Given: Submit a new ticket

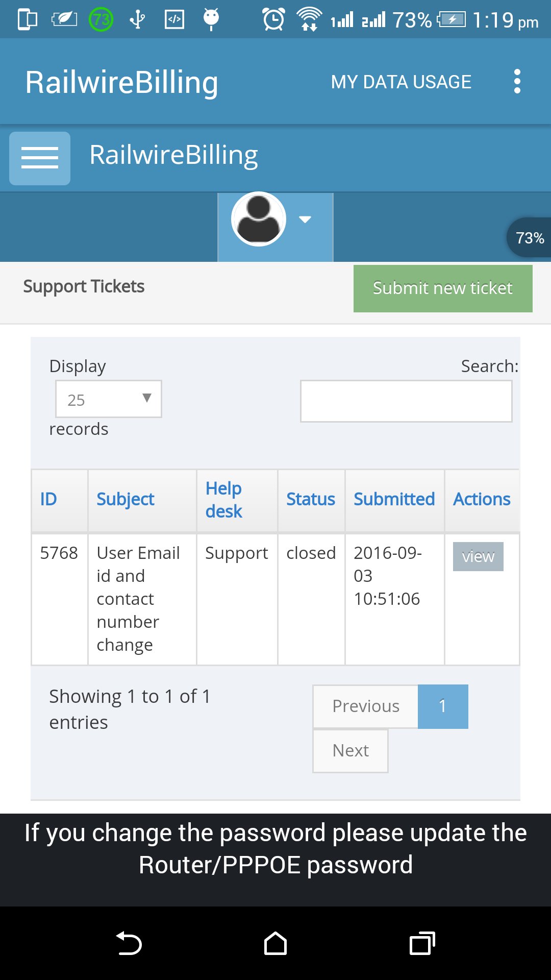Looking at the screenshot, I should [442, 288].
